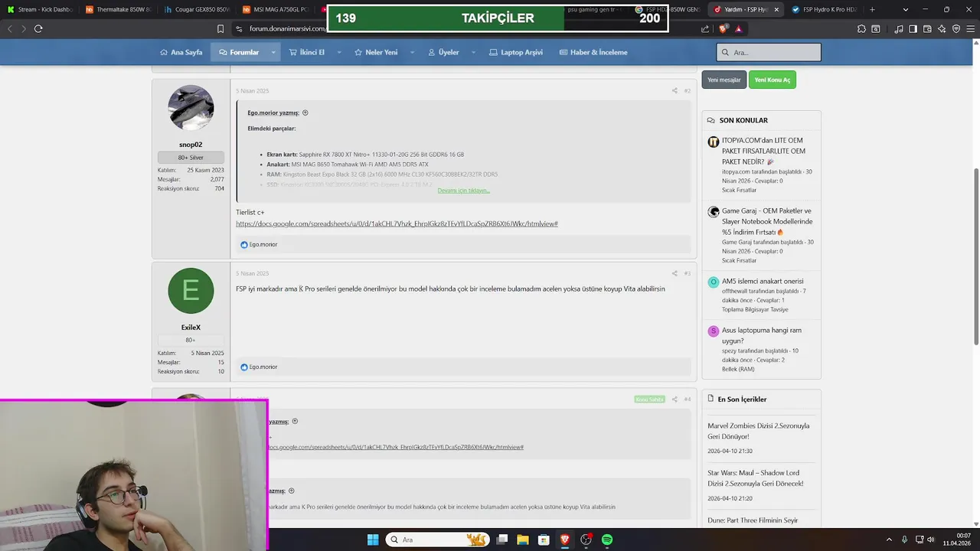The height and width of the screenshot is (551, 980).
Task: Expand the tab search chevron
Action: click(906, 9)
